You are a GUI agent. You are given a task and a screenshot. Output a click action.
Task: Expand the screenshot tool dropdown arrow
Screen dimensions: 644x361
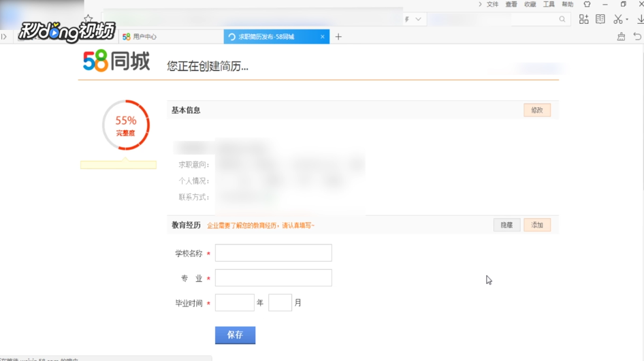pyautogui.click(x=627, y=19)
